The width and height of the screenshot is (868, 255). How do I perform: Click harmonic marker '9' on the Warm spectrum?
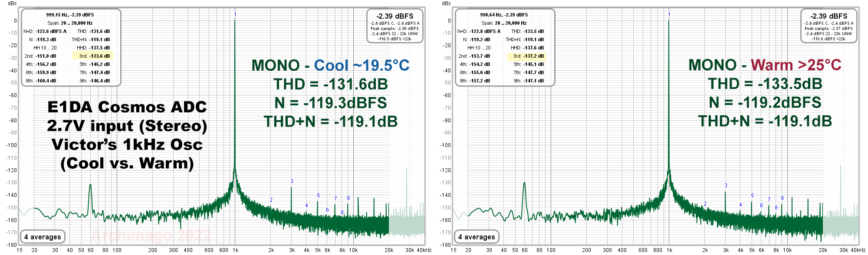pos(782,198)
